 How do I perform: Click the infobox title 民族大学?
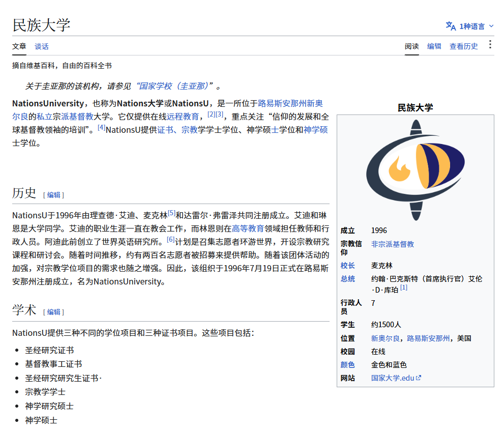tap(416, 107)
